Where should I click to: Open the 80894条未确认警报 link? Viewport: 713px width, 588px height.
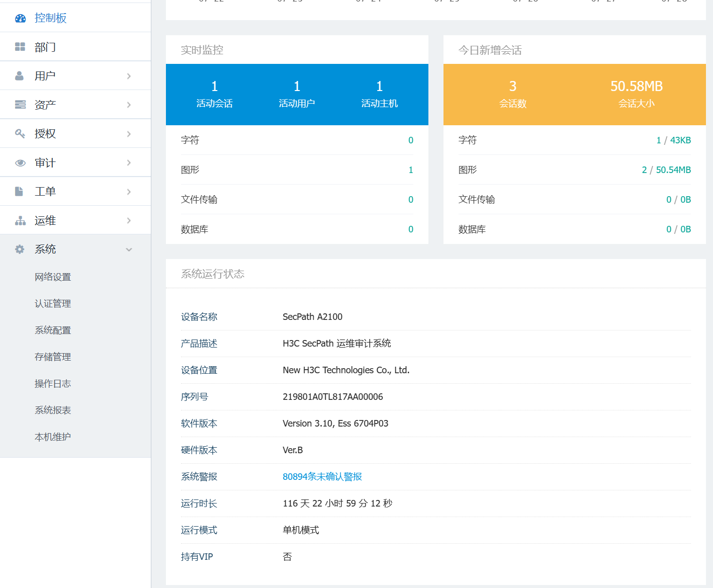click(322, 477)
